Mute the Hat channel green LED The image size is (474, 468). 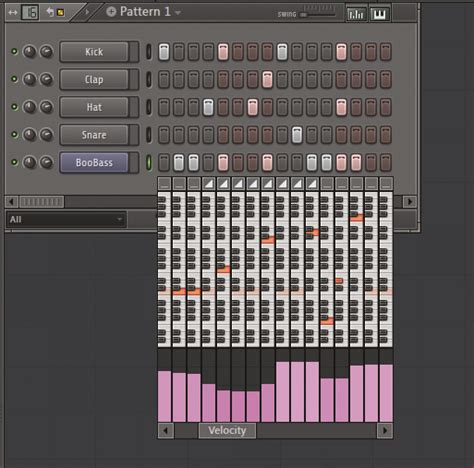tap(14, 107)
